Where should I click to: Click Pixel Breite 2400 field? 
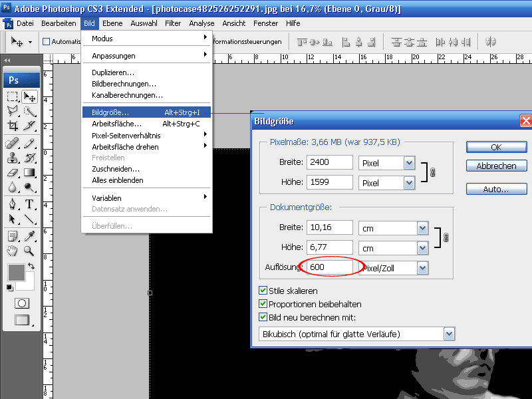330,162
